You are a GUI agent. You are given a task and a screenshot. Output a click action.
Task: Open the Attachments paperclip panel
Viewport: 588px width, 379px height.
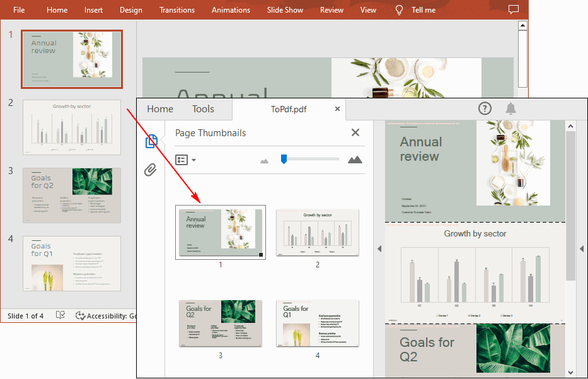coord(150,170)
